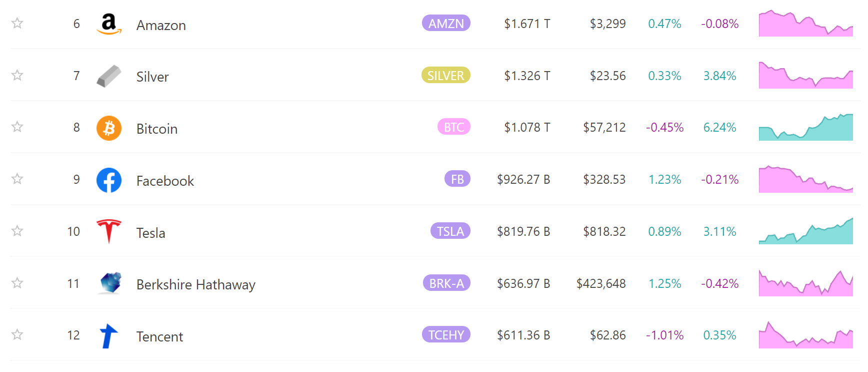Star Tencent as a favorite
Image resolution: width=868 pixels, height=372 pixels.
pos(17,334)
